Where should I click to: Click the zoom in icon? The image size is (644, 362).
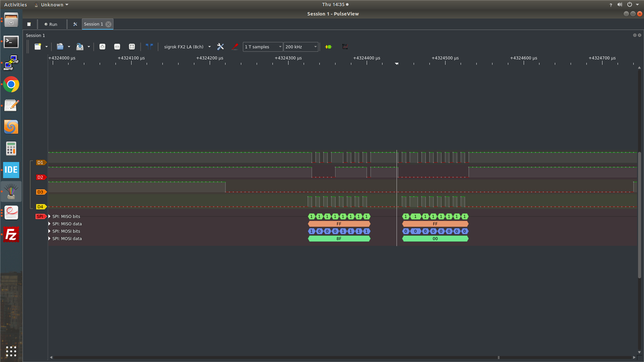(x=103, y=47)
